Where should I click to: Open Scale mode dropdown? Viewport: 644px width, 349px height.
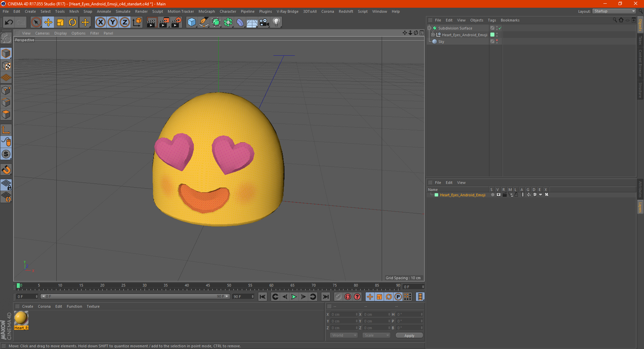(x=376, y=336)
